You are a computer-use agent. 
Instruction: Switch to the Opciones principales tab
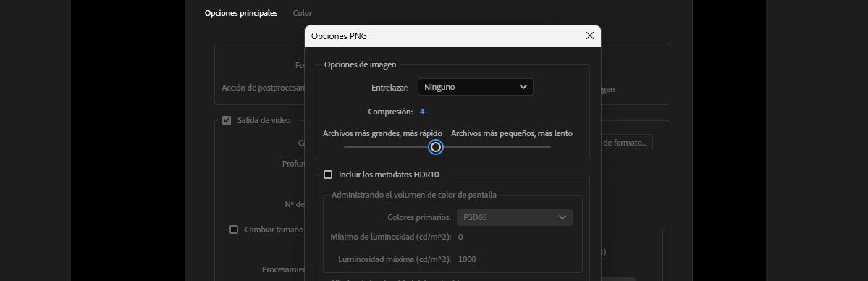pos(241,13)
